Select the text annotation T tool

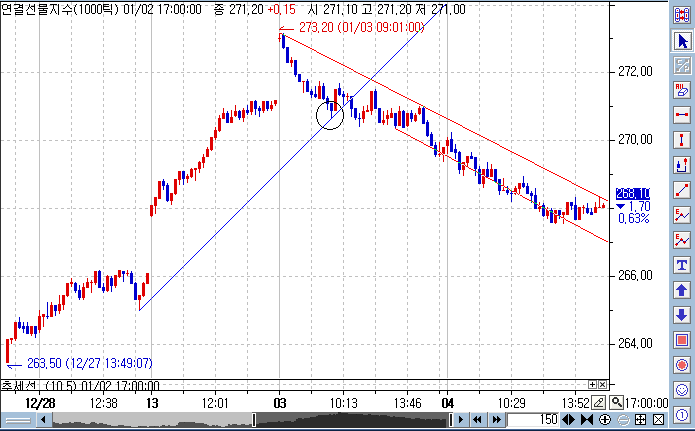tap(682, 265)
